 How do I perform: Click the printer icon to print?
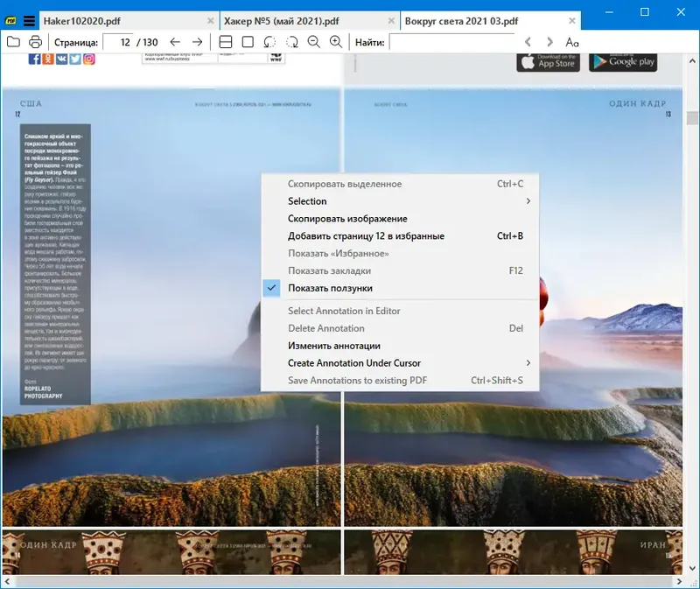[x=35, y=42]
